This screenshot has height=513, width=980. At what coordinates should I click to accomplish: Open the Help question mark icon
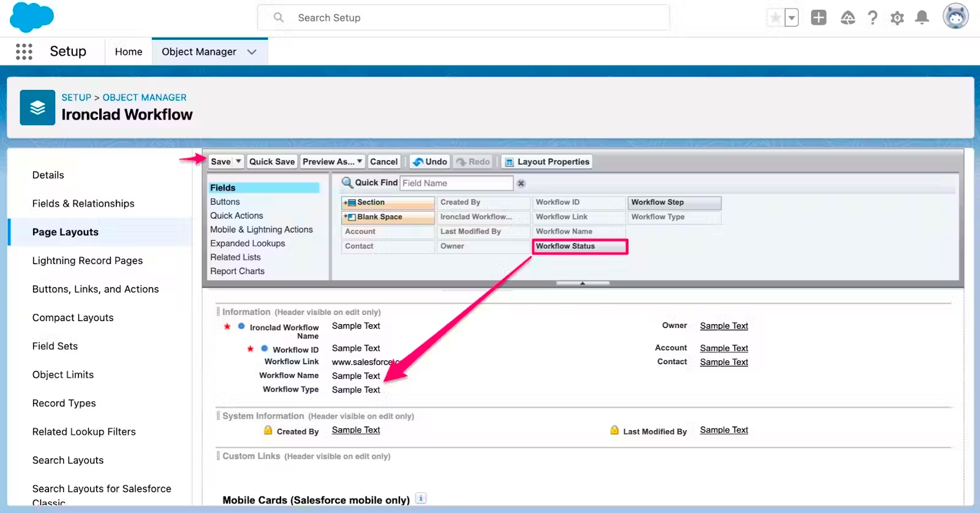(x=873, y=18)
